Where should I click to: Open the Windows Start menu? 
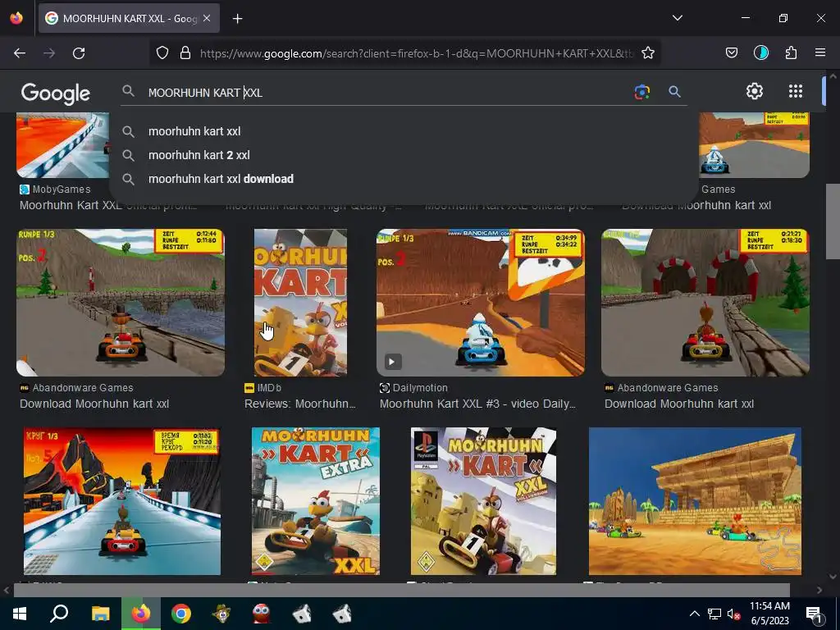tap(20, 614)
